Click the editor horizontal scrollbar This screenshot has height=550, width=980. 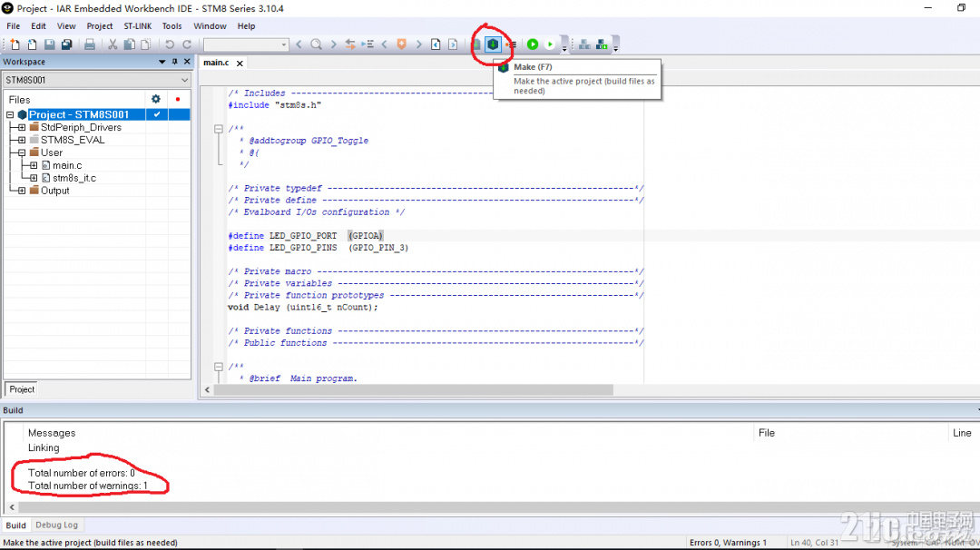click(413, 389)
